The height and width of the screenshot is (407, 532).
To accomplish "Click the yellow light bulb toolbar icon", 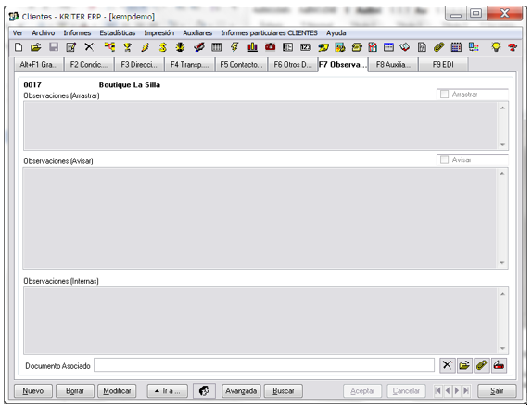I will 496,47.
